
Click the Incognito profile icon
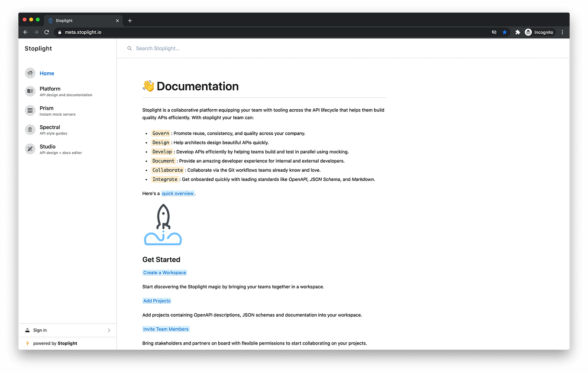[x=528, y=32]
